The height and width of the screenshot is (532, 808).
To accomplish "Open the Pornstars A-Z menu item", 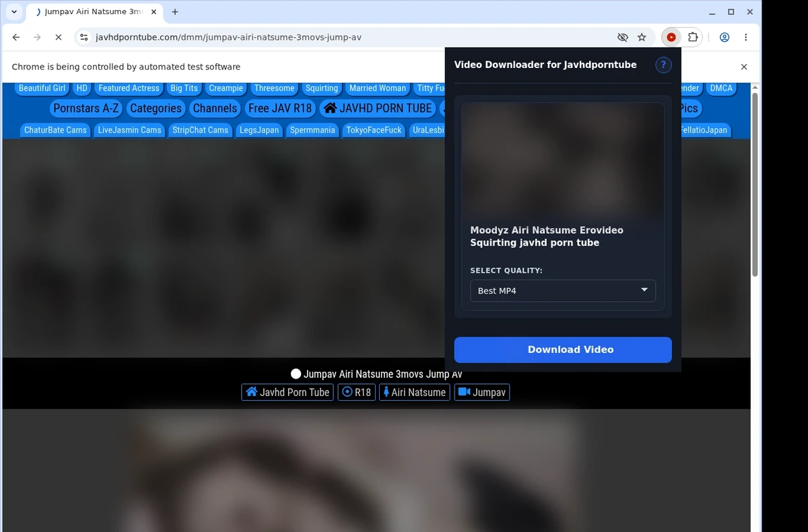I will point(86,108).
